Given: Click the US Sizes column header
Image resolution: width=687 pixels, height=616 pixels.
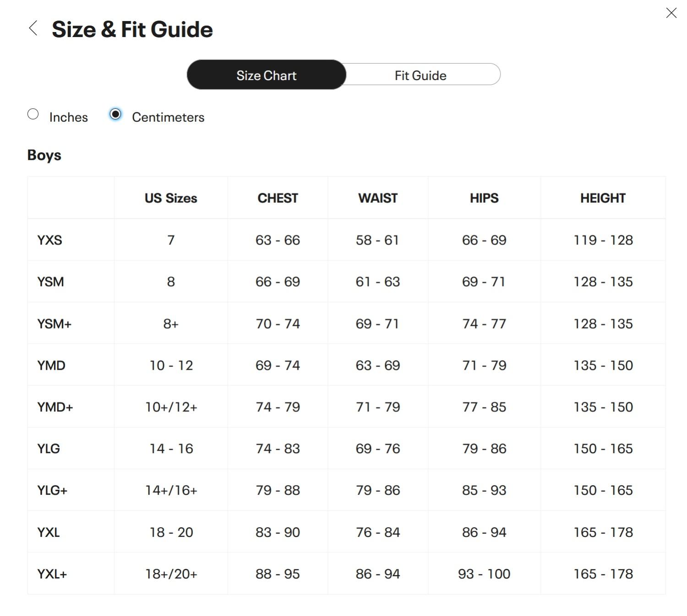Looking at the screenshot, I should (x=171, y=198).
